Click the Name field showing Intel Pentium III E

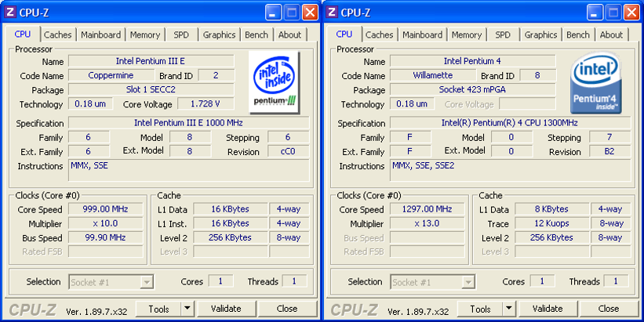(151, 61)
